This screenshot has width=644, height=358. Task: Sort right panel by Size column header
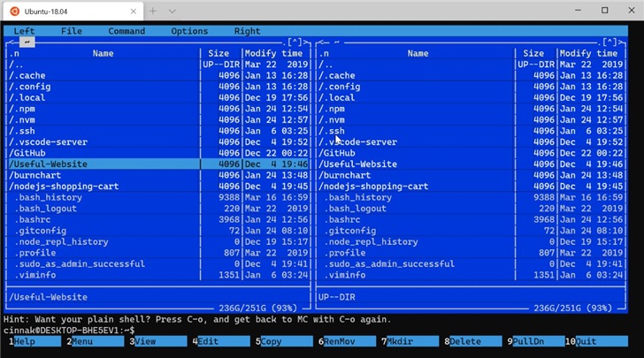coord(533,53)
